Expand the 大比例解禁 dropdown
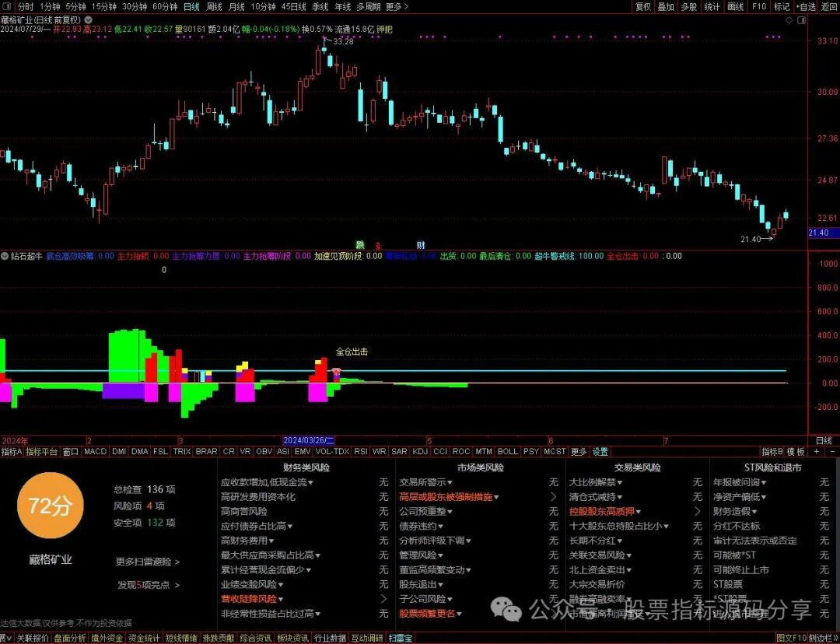840x644 pixels. pyautogui.click(x=596, y=482)
